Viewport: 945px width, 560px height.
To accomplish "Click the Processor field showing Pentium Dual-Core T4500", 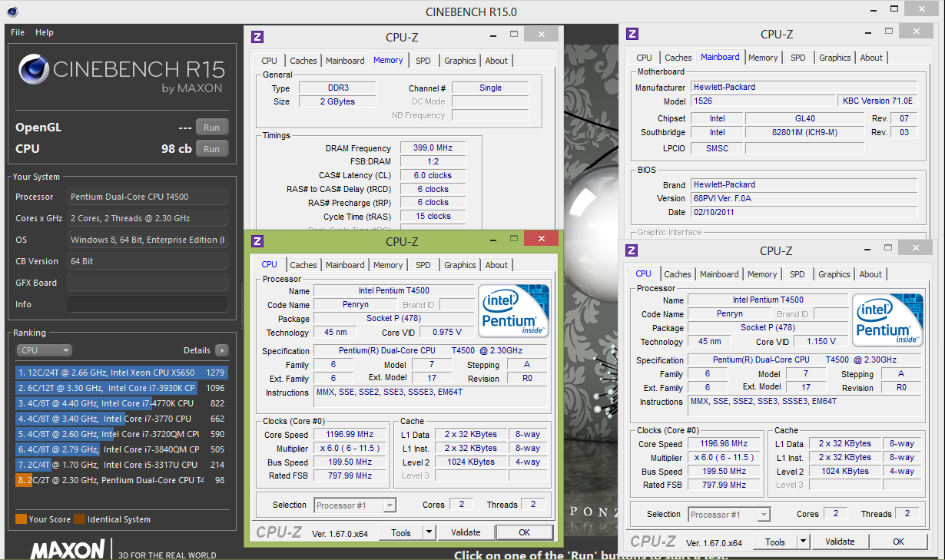I will (147, 197).
